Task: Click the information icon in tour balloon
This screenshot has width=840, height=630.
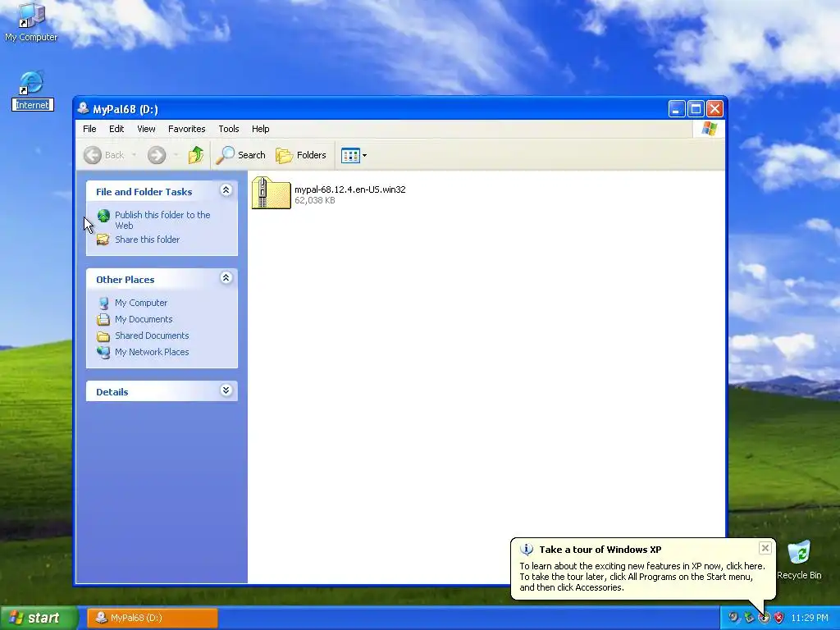Action: coord(527,550)
